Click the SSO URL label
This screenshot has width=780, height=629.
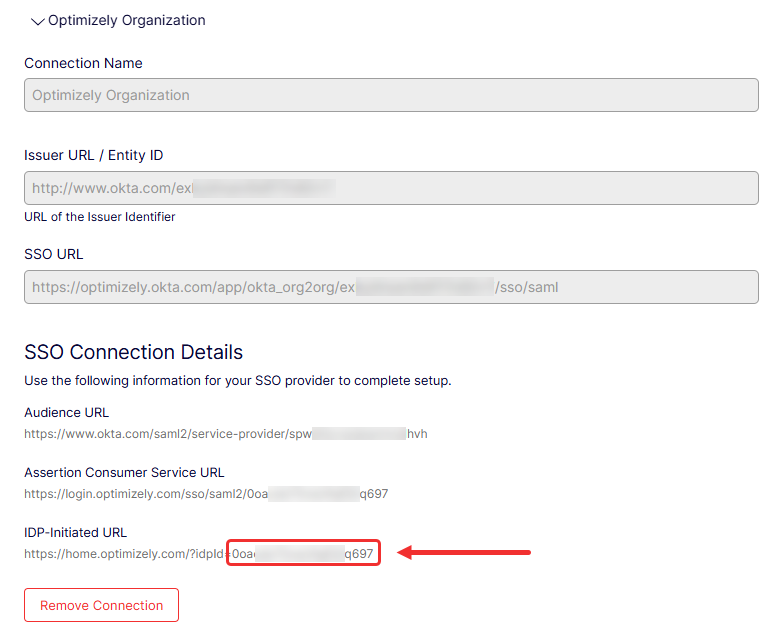[x=54, y=254]
